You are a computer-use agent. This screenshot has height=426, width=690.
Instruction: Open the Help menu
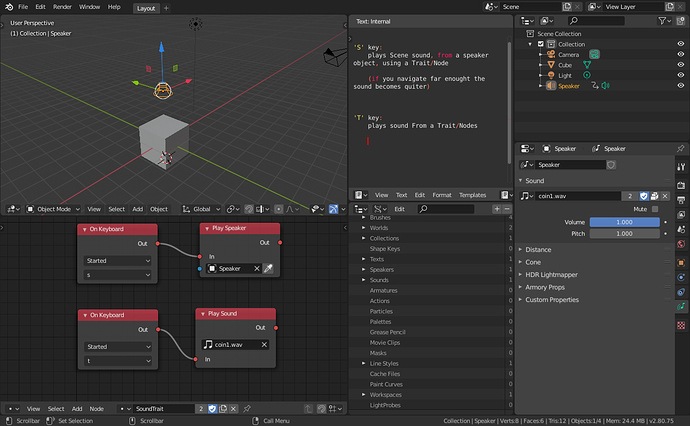tap(114, 7)
